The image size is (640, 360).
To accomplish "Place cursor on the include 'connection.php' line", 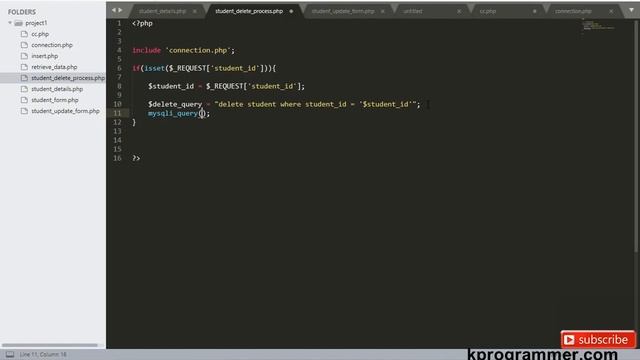I will coord(183,50).
